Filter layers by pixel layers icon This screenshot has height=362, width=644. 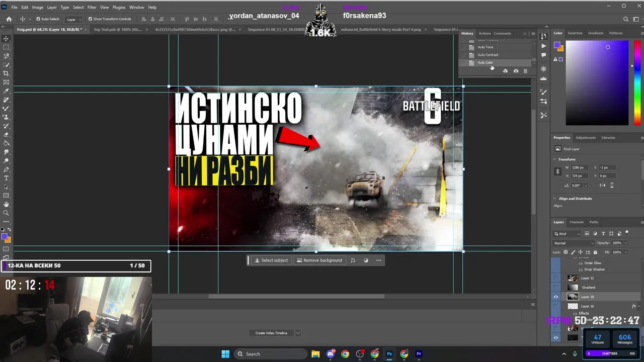[x=588, y=234]
